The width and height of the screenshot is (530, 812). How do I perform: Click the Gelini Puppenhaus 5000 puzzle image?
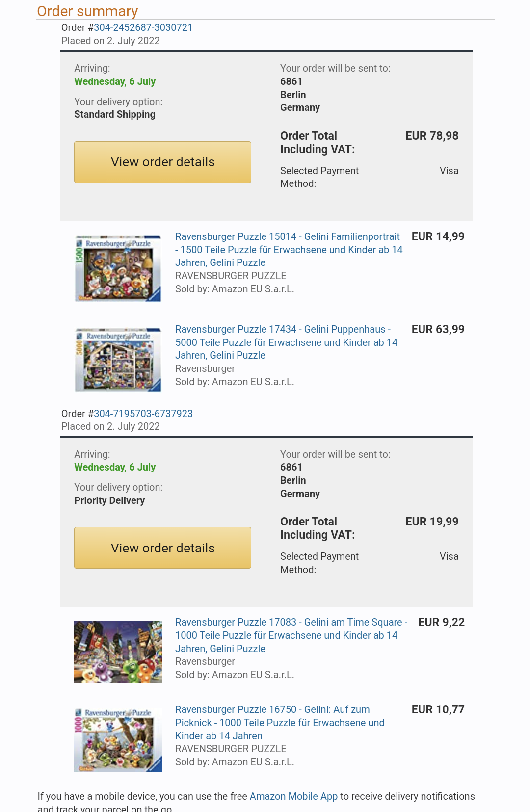click(118, 360)
